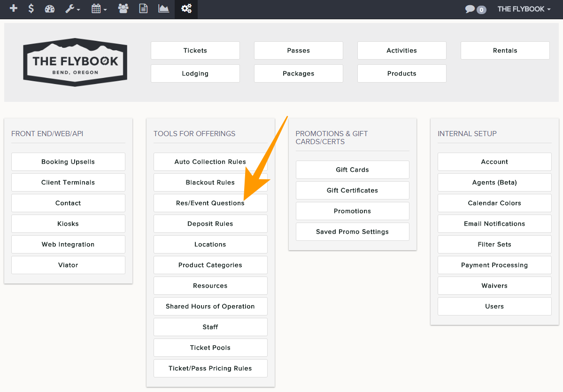Open the Viator integration
Image resolution: width=563 pixels, height=392 pixels.
click(x=68, y=265)
